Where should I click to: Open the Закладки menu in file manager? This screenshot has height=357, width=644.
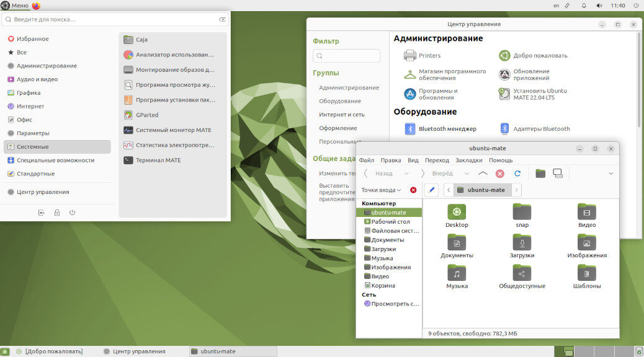click(469, 161)
